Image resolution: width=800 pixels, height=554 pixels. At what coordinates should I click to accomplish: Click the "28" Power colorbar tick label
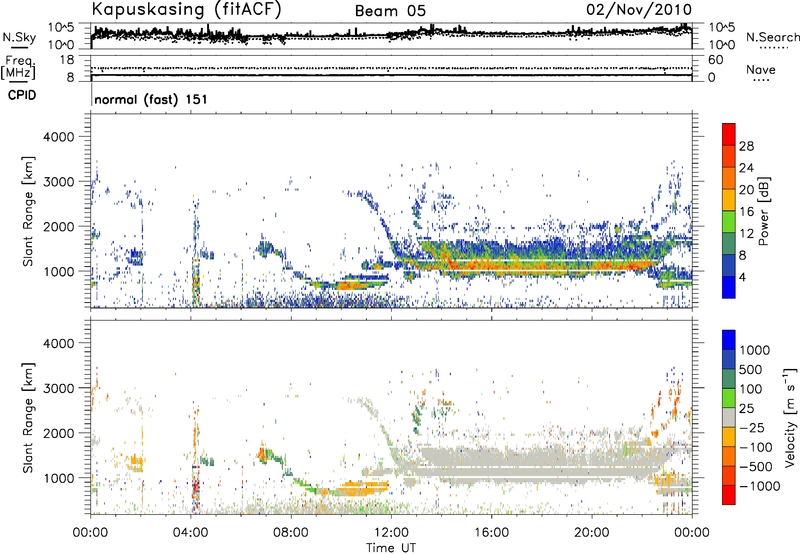(746, 146)
